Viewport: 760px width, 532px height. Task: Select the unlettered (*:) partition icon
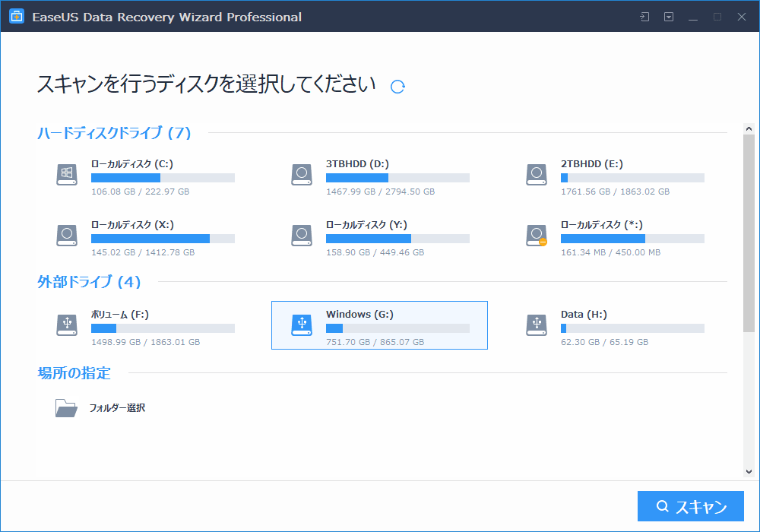click(537, 236)
